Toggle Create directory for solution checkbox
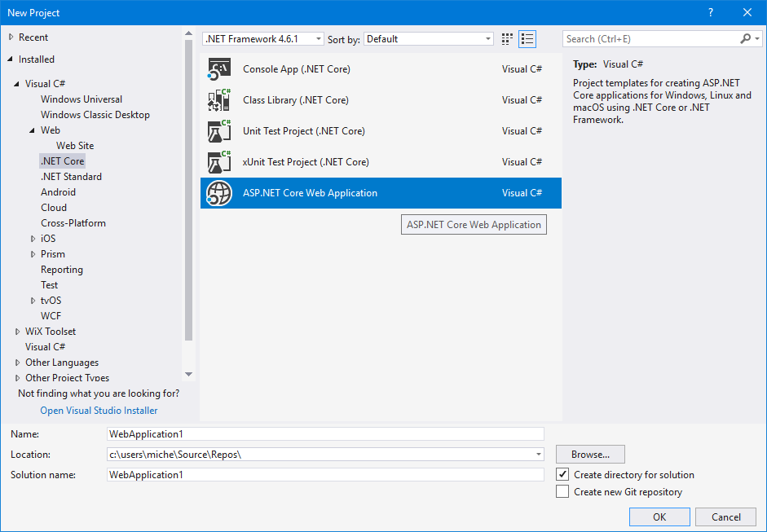This screenshot has height=532, width=767. pos(562,474)
